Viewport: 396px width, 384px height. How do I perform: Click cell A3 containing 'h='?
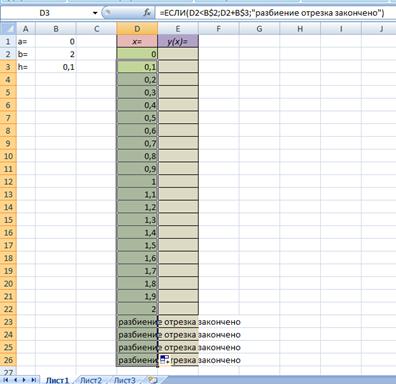tap(26, 67)
